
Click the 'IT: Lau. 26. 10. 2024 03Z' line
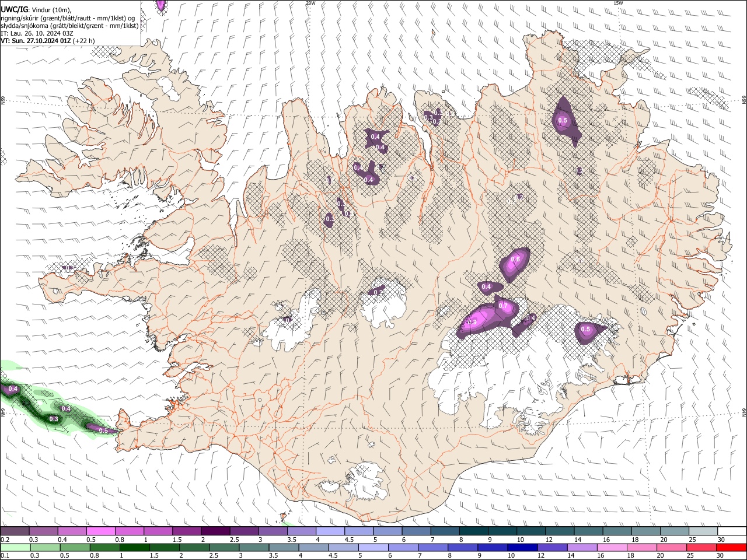37,33
